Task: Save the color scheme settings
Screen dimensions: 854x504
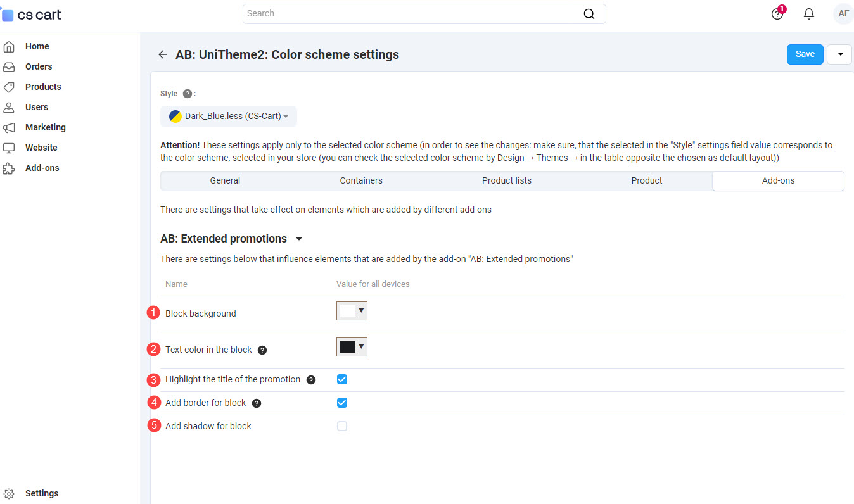Action: pyautogui.click(x=805, y=54)
